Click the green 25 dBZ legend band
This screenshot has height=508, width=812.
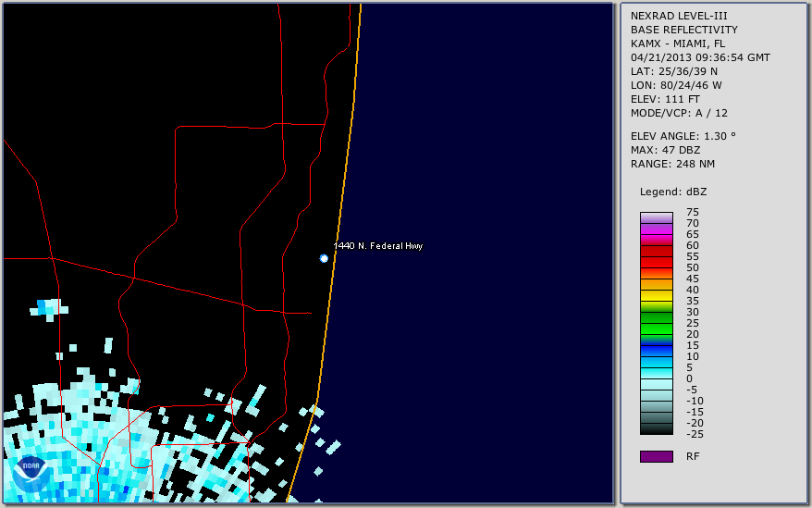point(656,328)
